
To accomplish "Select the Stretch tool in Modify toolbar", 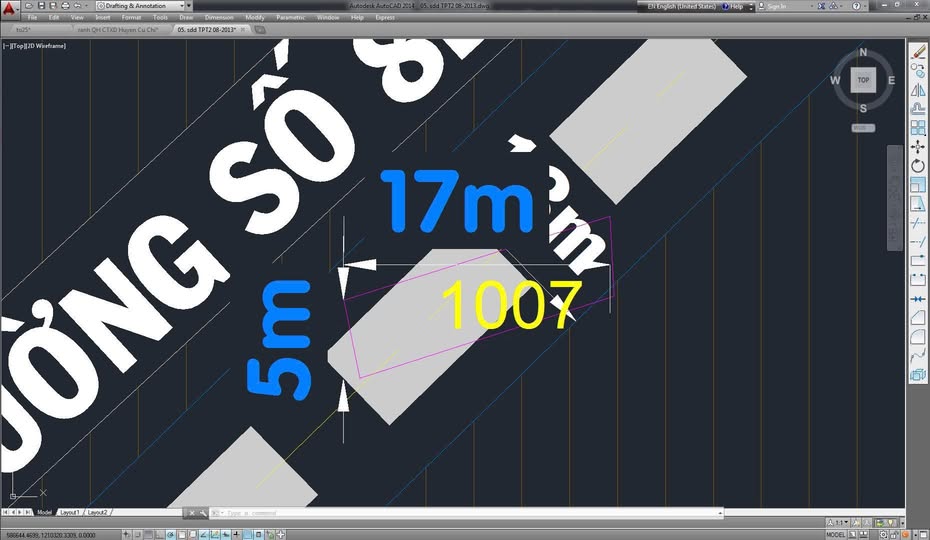I will pyautogui.click(x=918, y=204).
